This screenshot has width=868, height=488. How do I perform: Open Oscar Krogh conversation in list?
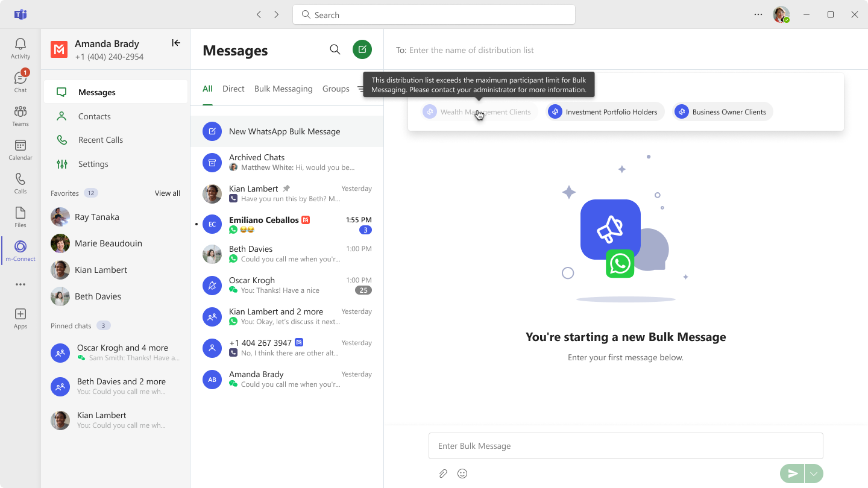click(x=287, y=285)
